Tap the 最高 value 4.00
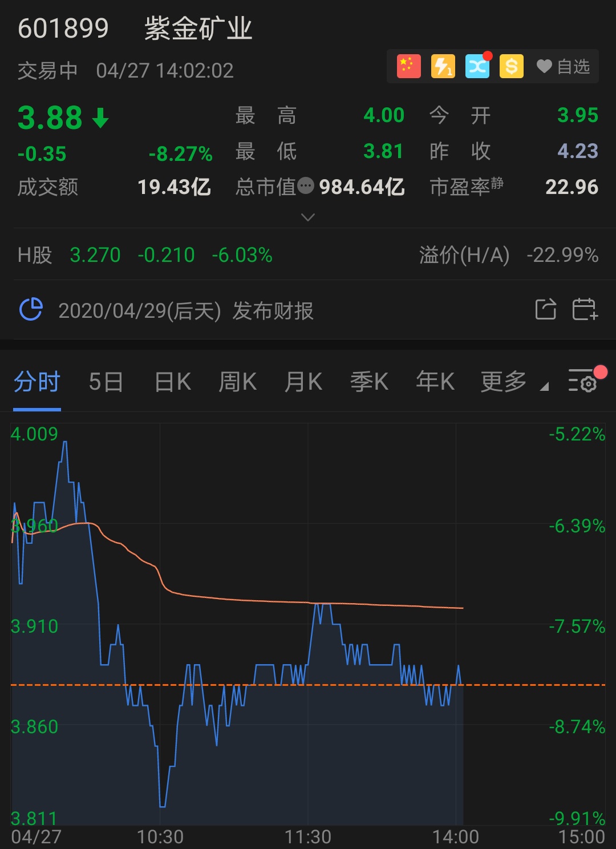 pos(384,116)
